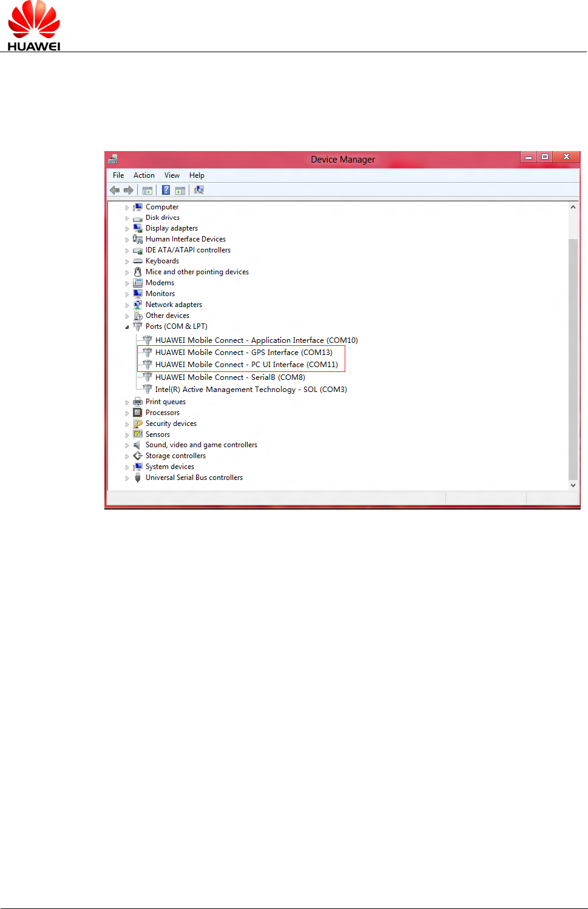
Task: Open the Help menu
Action: click(x=197, y=175)
